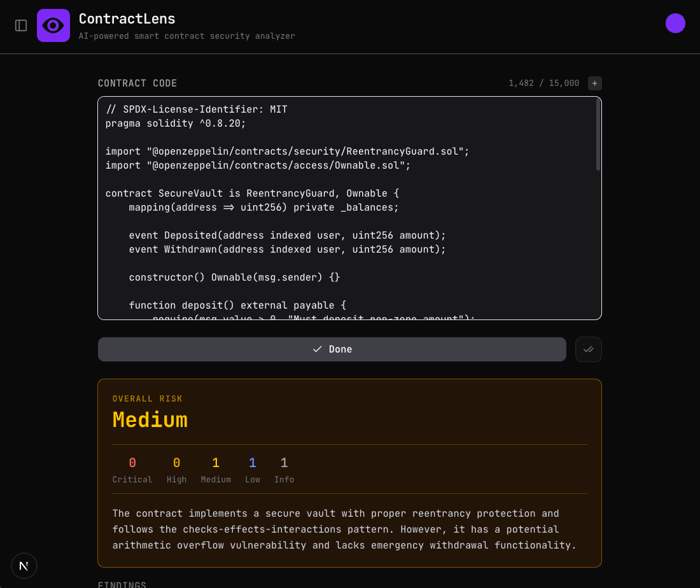Image resolution: width=700 pixels, height=588 pixels.
Task: Click the double-check verify icon beside Done
Action: tap(588, 349)
